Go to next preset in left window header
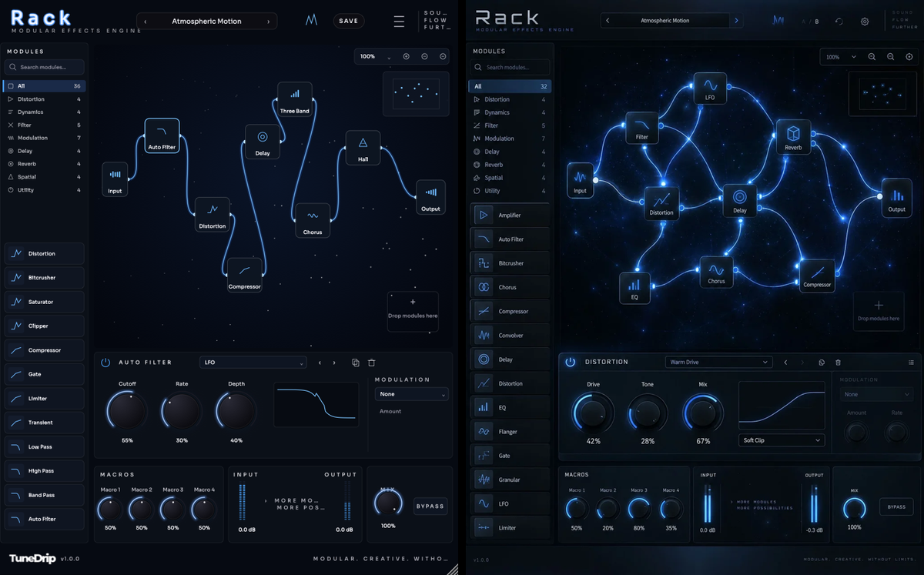The height and width of the screenshot is (575, 924). click(268, 22)
